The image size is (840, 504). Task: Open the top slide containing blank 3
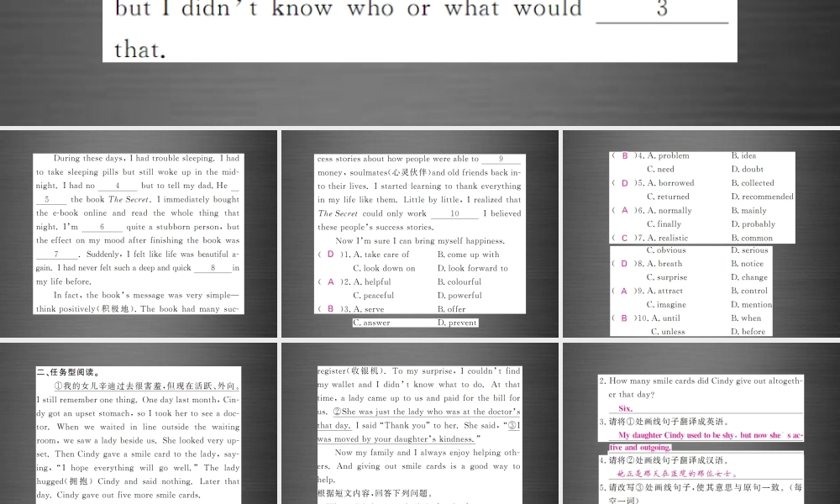tap(420, 30)
